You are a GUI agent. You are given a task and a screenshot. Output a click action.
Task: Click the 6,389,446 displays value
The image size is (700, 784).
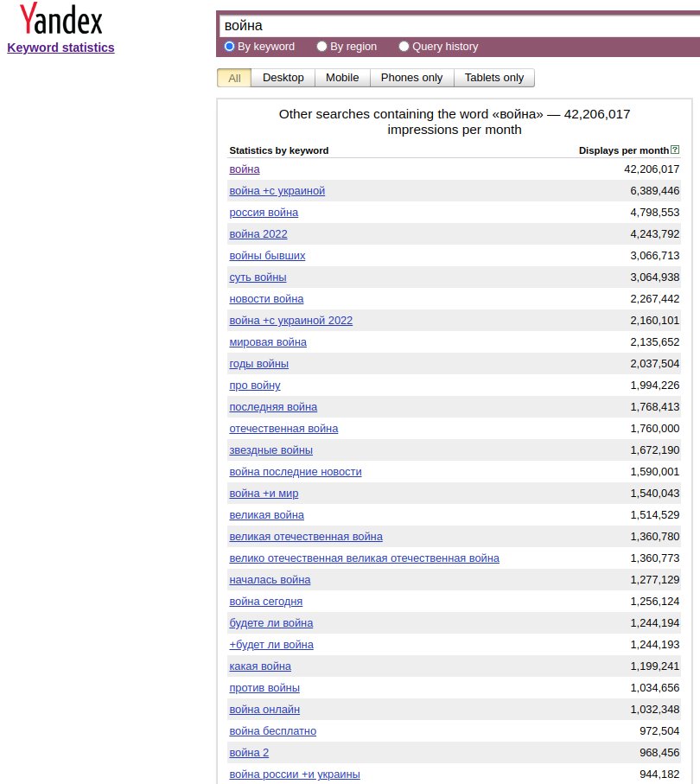click(654, 191)
